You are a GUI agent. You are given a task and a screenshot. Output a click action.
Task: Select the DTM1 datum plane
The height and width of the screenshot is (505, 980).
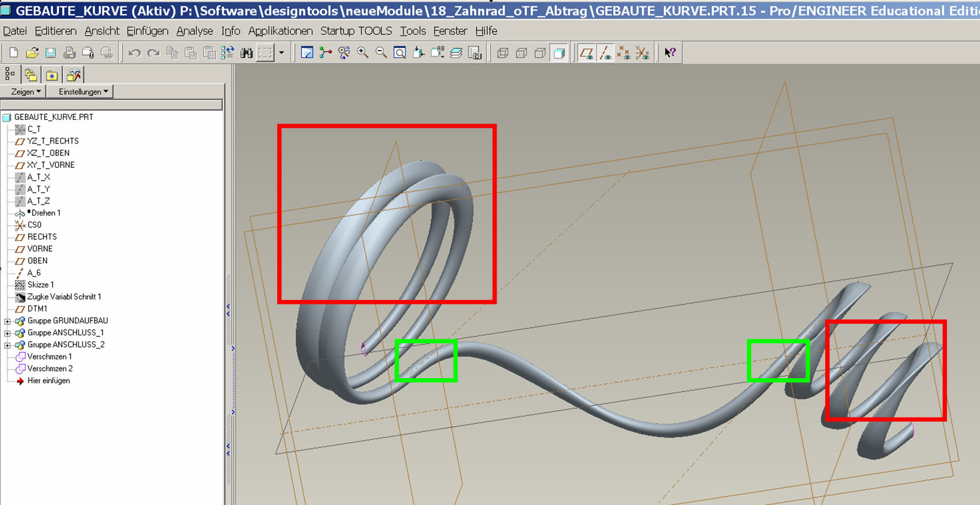(37, 309)
